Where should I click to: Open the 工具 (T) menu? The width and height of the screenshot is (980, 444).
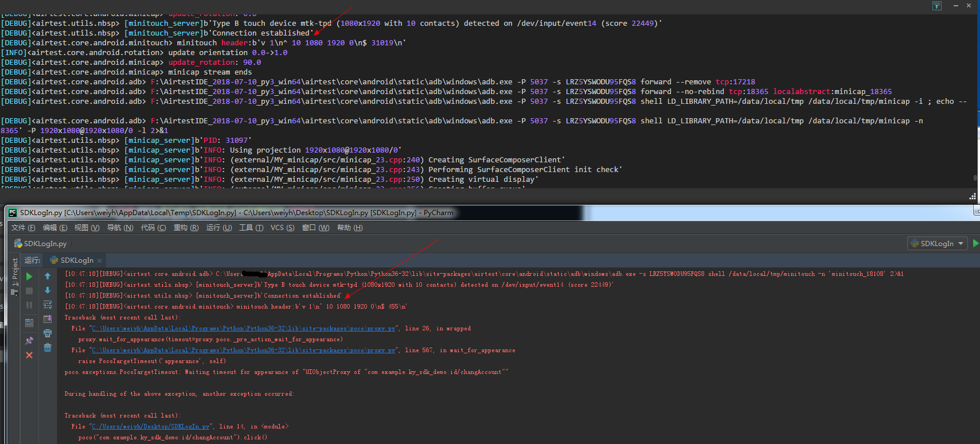251,228
